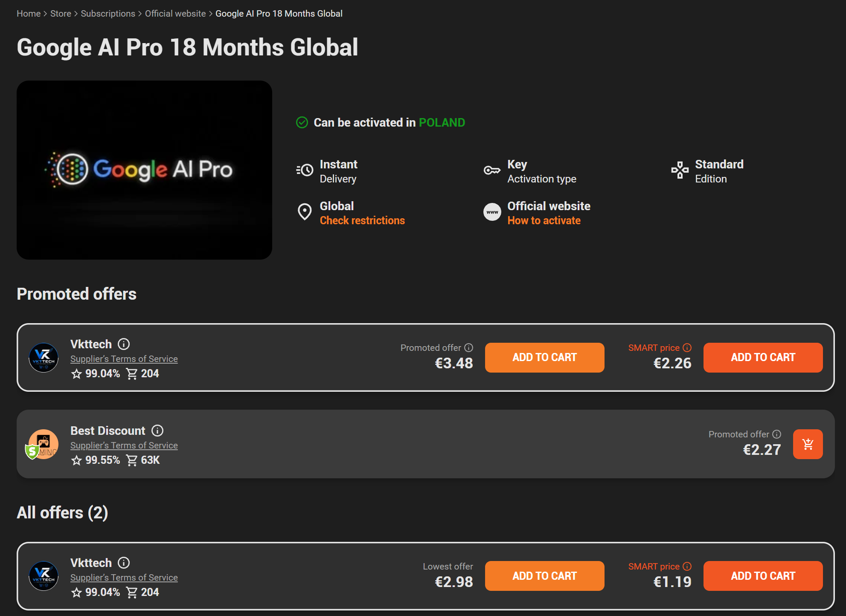Click the Instant Delivery clock icon
This screenshot has width=846, height=616.
pos(305,170)
